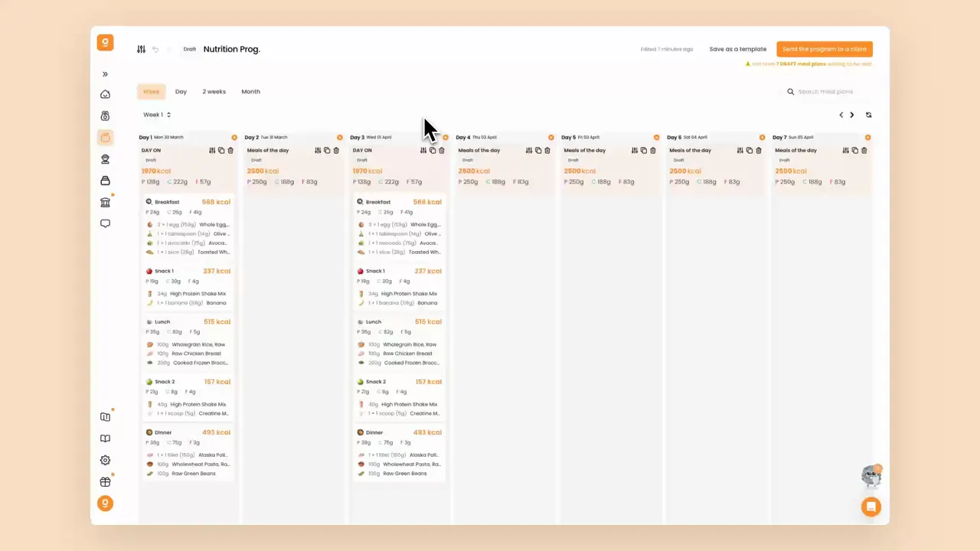The height and width of the screenshot is (551, 980).
Task: Open the chat bubble icon in sidebar
Action: pos(105,223)
